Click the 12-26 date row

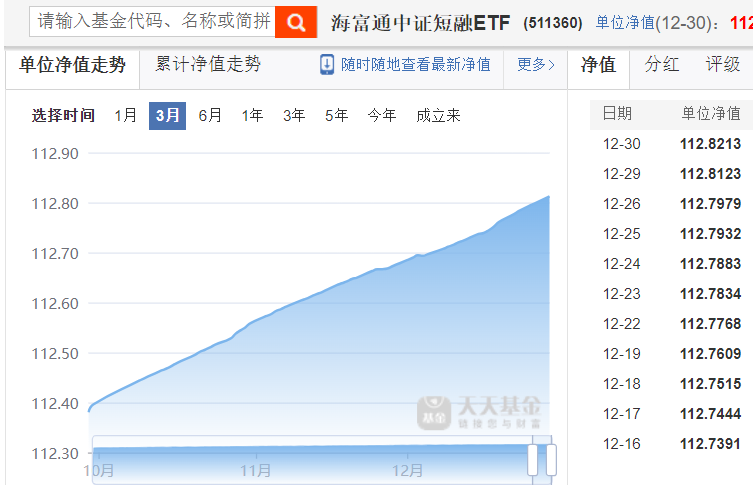click(x=622, y=204)
